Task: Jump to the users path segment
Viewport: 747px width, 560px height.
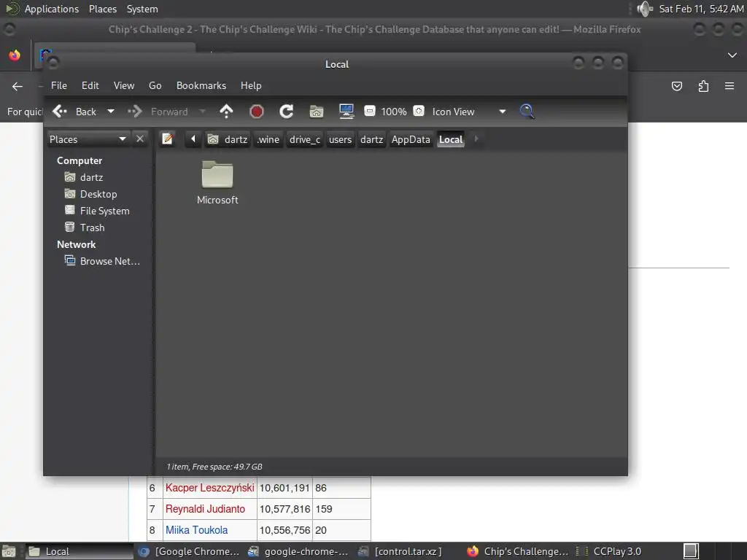Action: [340, 139]
